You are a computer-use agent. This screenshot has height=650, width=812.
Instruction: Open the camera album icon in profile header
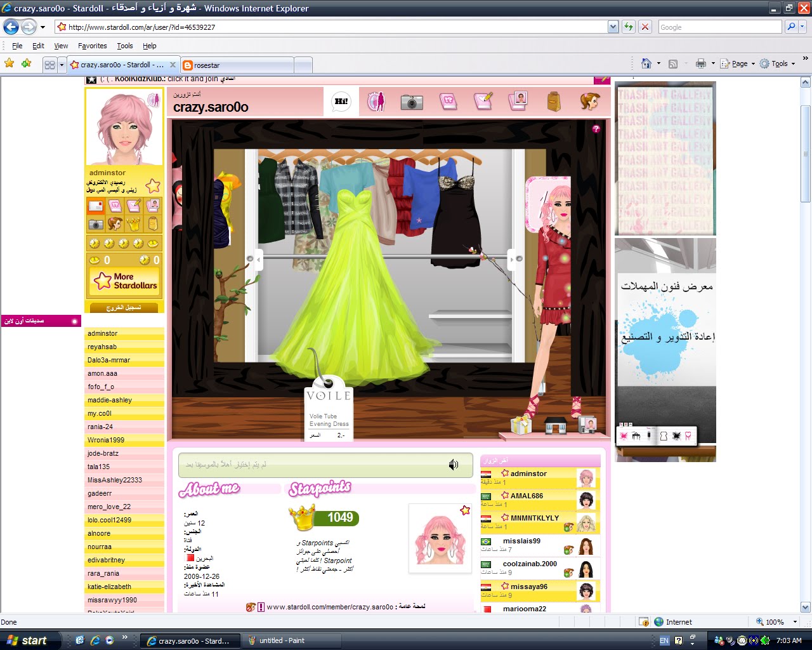(412, 102)
